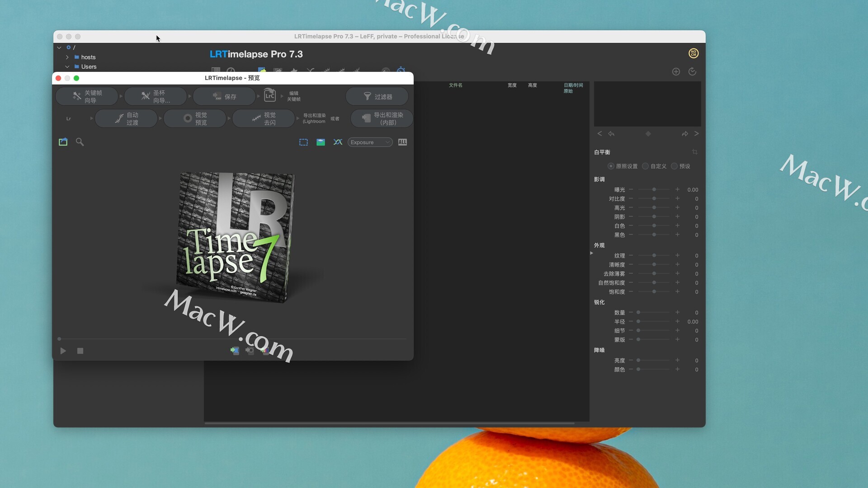Collapse the Users folder

coord(67,67)
